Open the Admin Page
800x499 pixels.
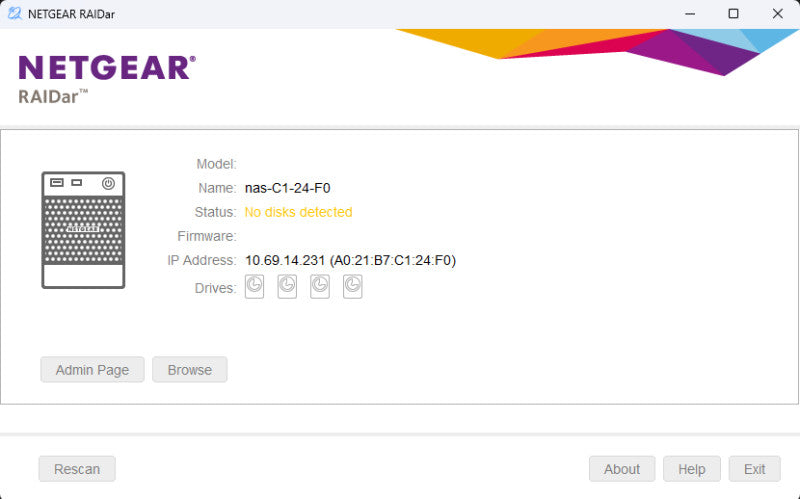coord(92,369)
